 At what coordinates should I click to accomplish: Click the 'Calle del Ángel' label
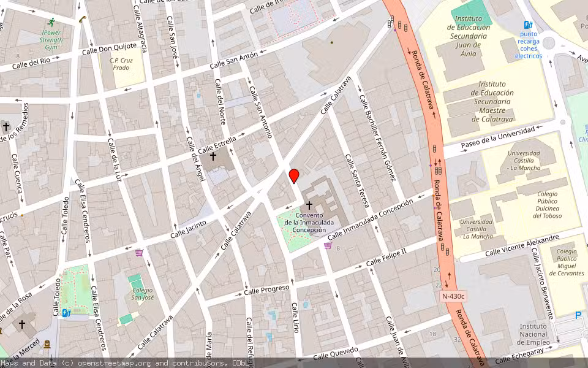(x=196, y=159)
